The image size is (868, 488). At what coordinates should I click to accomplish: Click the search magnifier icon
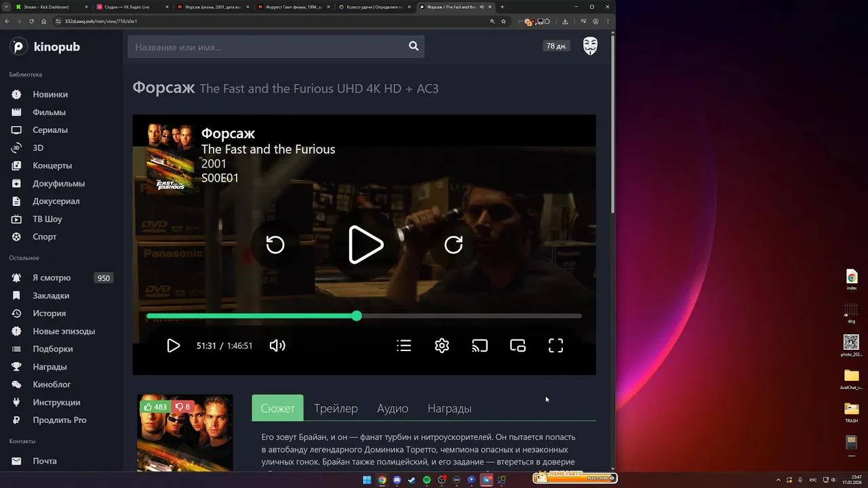[x=414, y=46]
